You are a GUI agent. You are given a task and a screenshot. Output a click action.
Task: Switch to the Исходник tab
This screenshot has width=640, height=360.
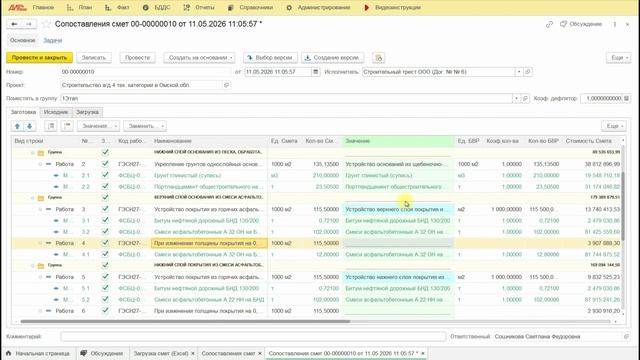pos(56,112)
